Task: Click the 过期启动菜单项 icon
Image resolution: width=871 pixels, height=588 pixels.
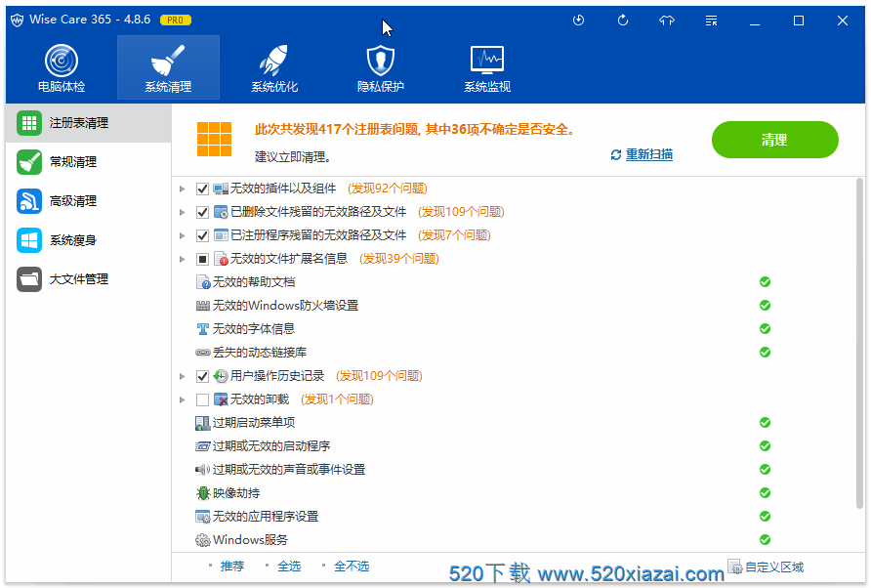Action: tap(203, 423)
